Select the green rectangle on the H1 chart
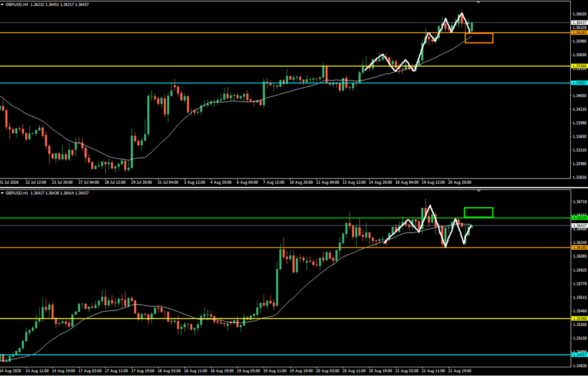The height and width of the screenshot is (376, 588). tap(478, 212)
